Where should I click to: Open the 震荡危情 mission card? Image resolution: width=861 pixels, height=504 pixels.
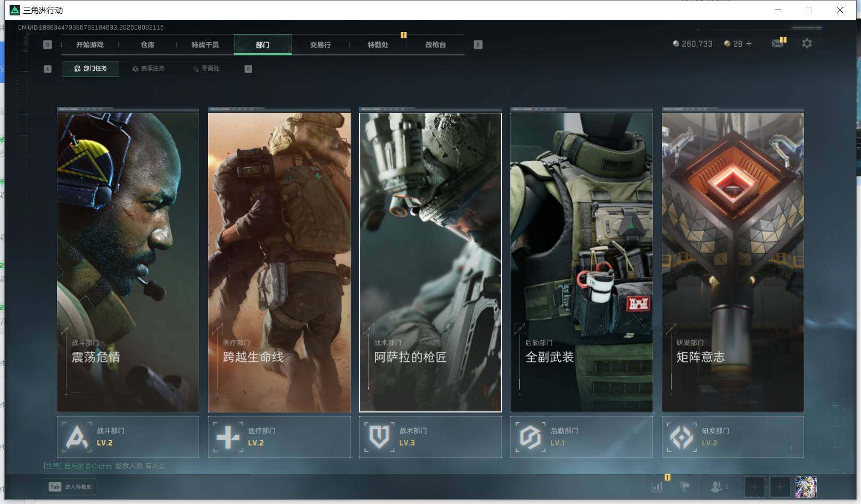tap(128, 262)
